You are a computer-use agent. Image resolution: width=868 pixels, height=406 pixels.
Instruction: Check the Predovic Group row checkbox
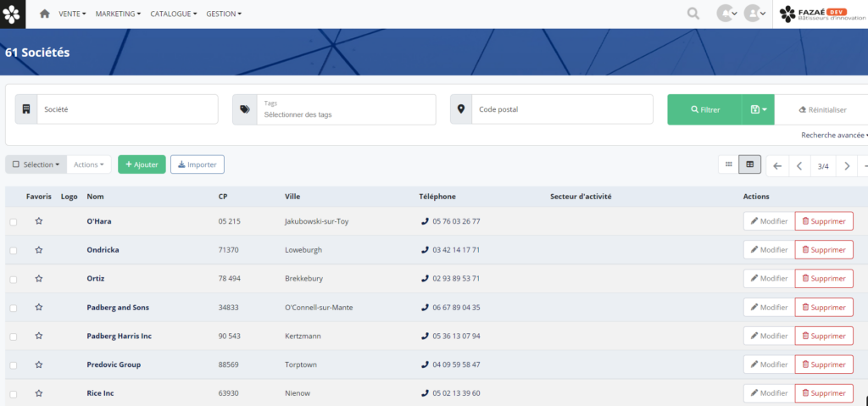[x=13, y=365]
